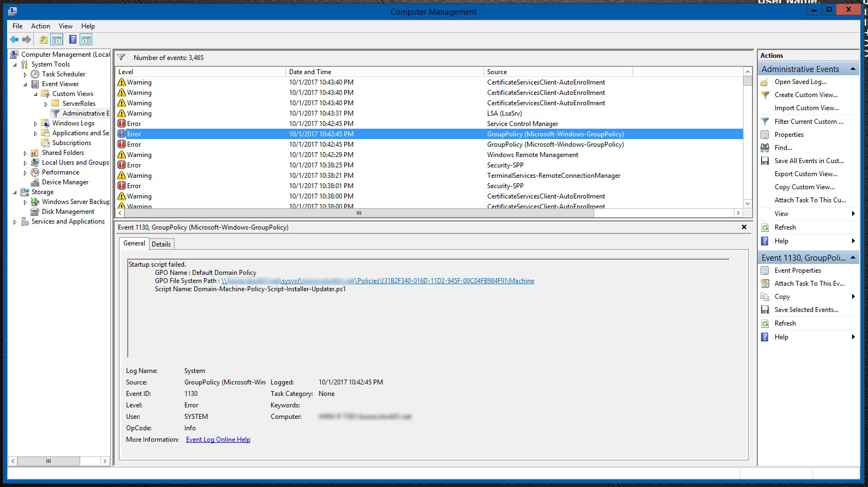Click the event list scroll down arrow
The width and height of the screenshot is (868, 487).
click(747, 204)
